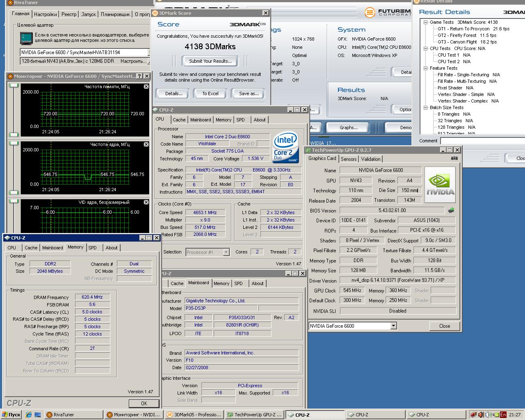The width and height of the screenshot is (525, 420).
Task: Click the P35-DS3P model field
Action: tap(221, 308)
